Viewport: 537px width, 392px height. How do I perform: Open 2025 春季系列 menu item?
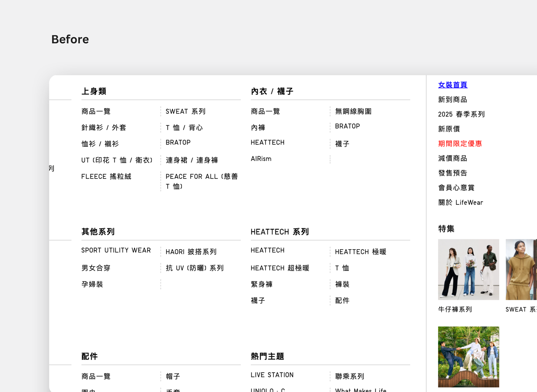click(461, 114)
